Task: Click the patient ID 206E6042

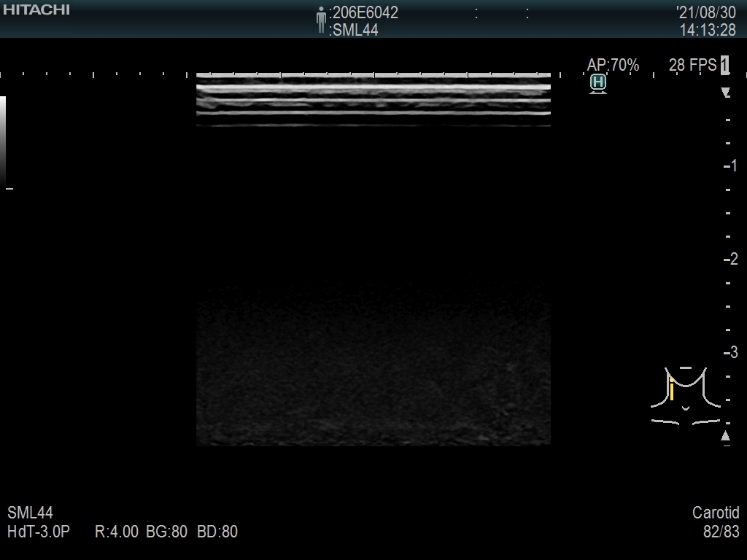Action: [365, 12]
